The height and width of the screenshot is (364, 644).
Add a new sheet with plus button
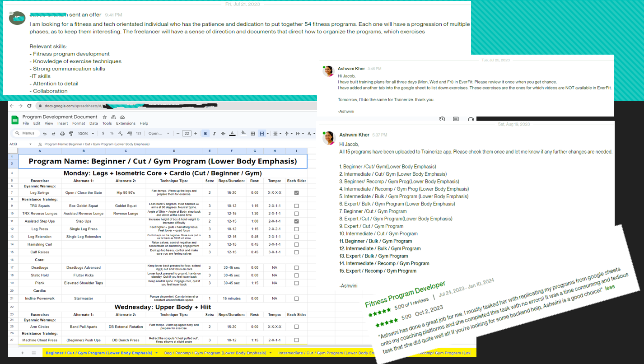(x=23, y=353)
